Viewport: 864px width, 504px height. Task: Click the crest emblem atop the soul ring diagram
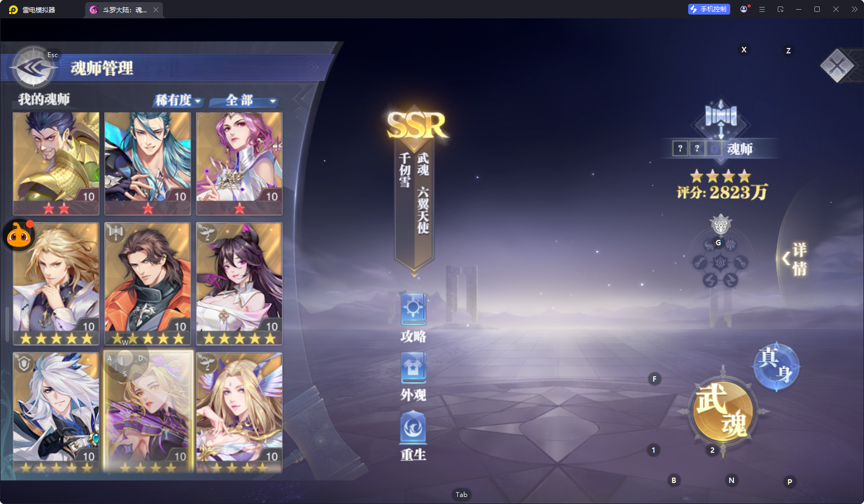point(721,224)
